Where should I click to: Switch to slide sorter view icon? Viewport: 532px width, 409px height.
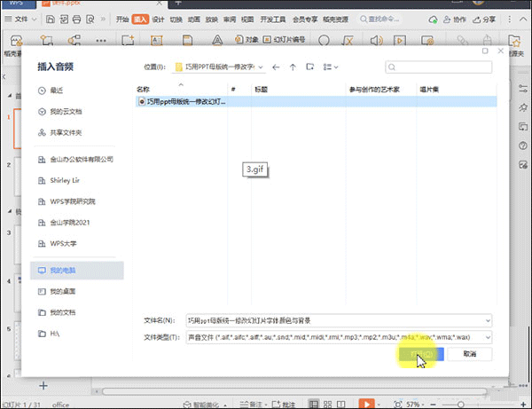[327, 405]
